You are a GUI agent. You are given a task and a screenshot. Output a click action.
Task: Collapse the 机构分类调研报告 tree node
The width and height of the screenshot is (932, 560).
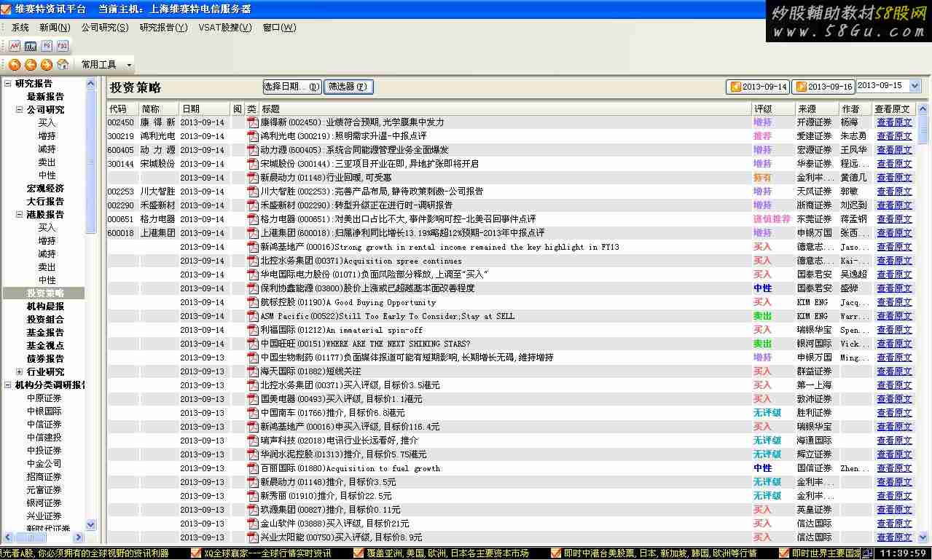pyautogui.click(x=8, y=385)
